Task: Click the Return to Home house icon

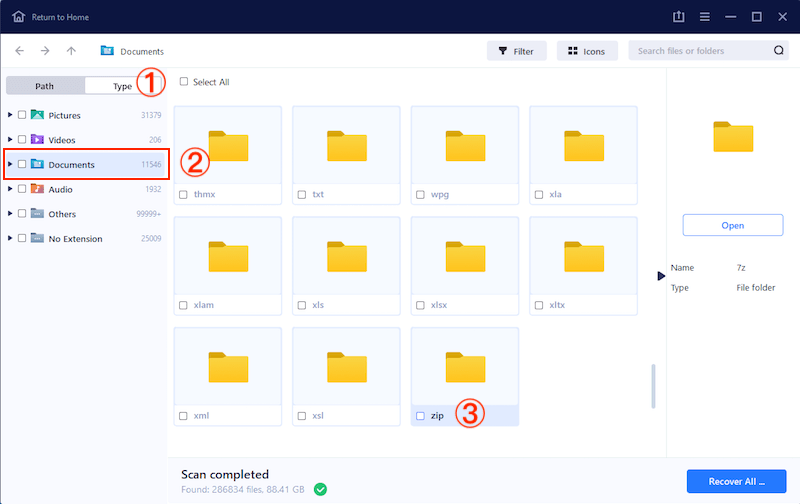Action: 18,17
